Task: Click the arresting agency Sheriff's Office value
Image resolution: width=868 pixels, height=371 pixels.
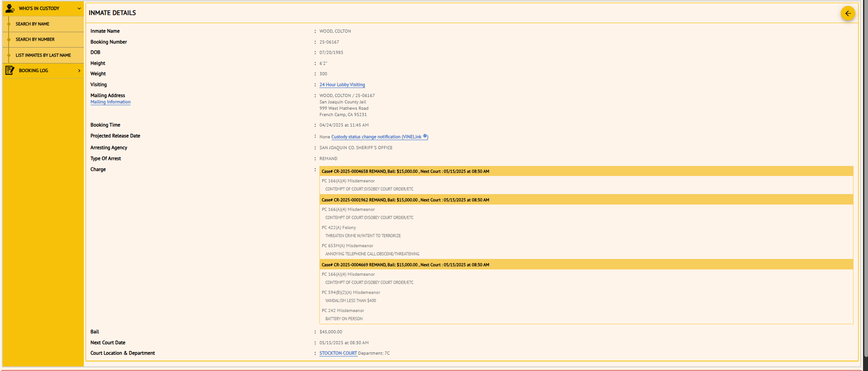Action: (356, 148)
